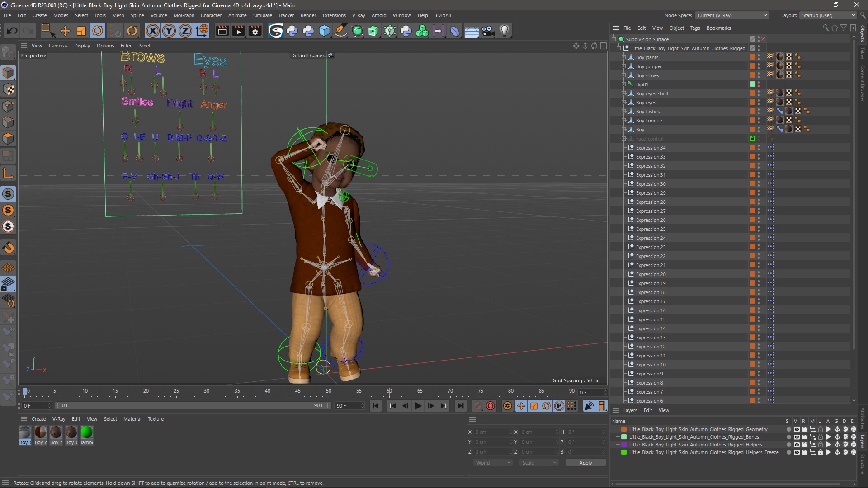Go to start of animation

click(x=376, y=406)
